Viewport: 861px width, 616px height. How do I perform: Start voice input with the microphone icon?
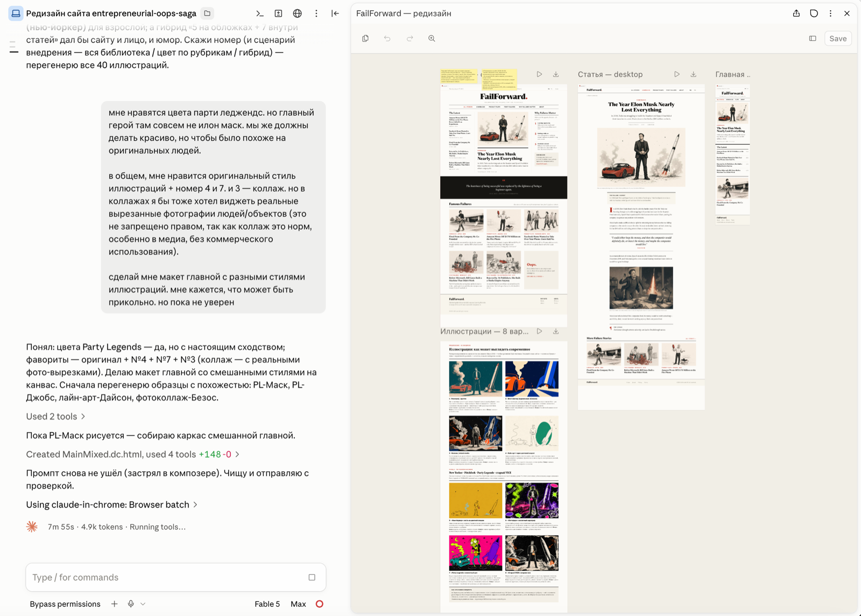coord(131,604)
